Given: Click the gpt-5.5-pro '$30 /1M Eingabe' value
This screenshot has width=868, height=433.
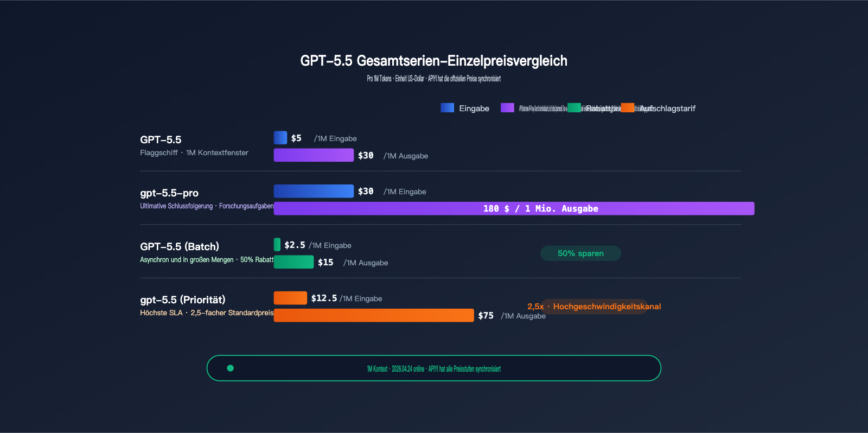Looking at the screenshot, I should [x=392, y=192].
